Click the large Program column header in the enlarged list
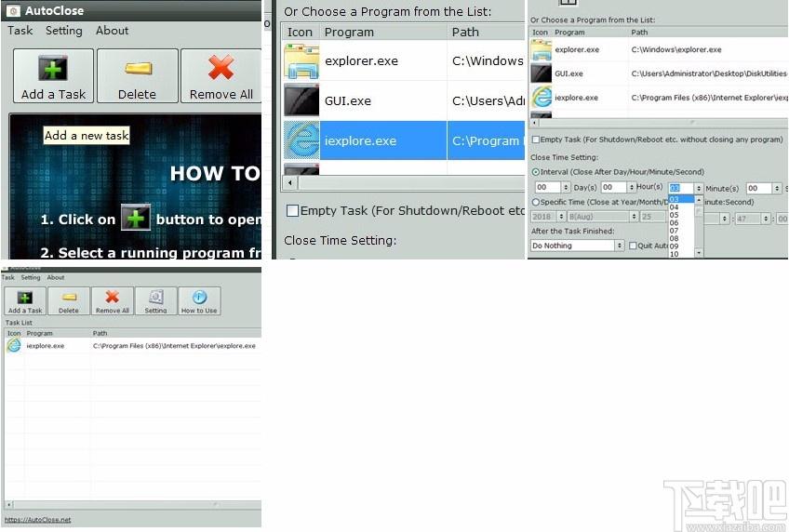 click(x=383, y=33)
